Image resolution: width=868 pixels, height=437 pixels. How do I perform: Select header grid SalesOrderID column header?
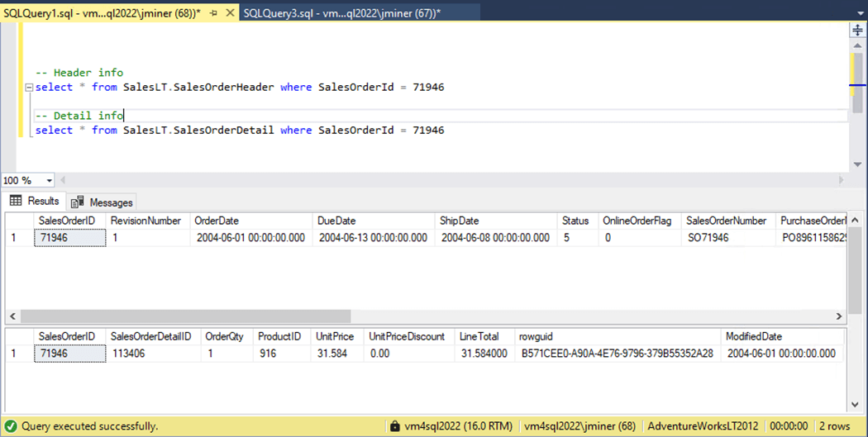point(69,221)
